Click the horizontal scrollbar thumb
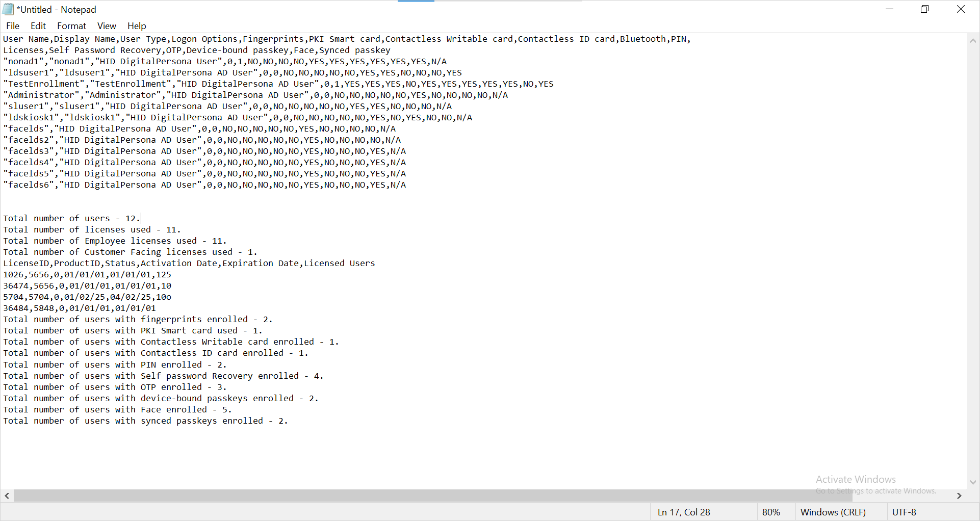This screenshot has height=521, width=980. [x=433, y=496]
